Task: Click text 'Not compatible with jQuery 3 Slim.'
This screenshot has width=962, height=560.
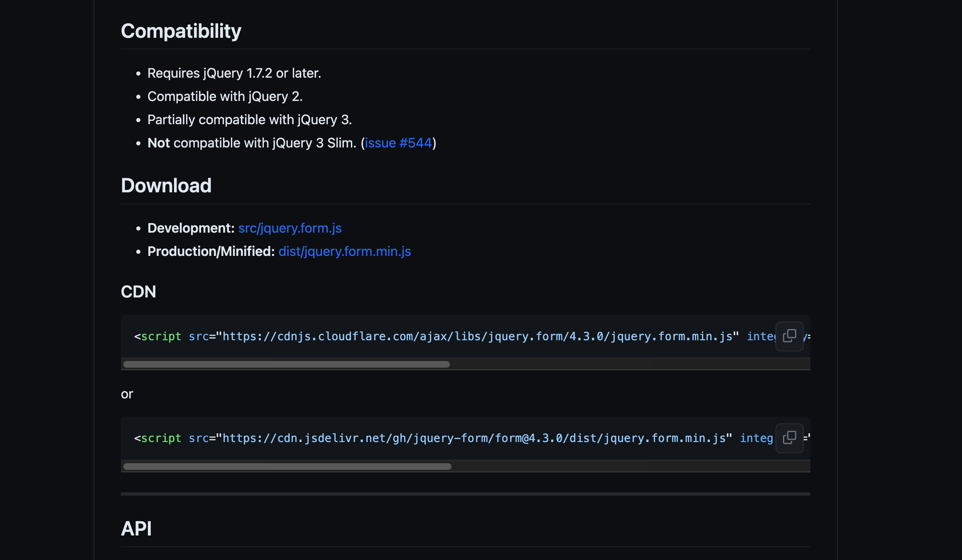Action: coord(252,143)
